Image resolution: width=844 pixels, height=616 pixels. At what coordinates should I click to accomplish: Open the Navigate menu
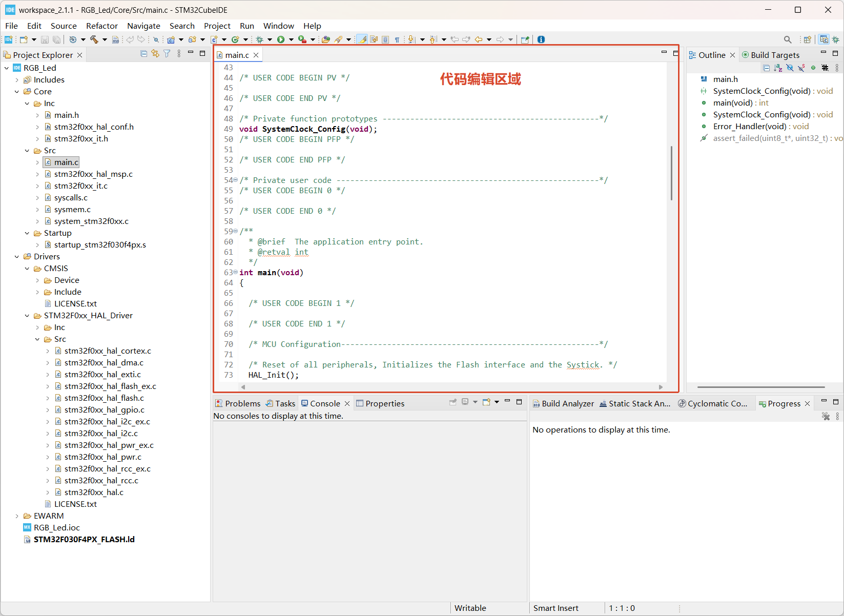point(143,26)
